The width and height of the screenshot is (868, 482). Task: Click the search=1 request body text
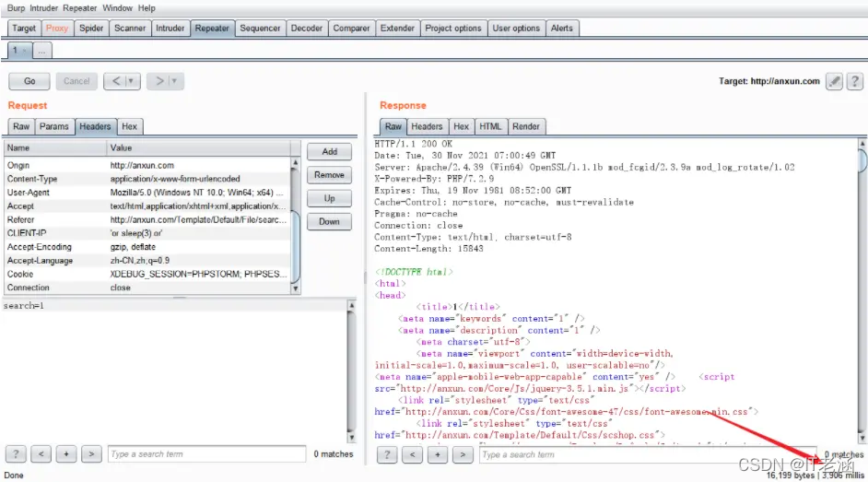coord(24,306)
